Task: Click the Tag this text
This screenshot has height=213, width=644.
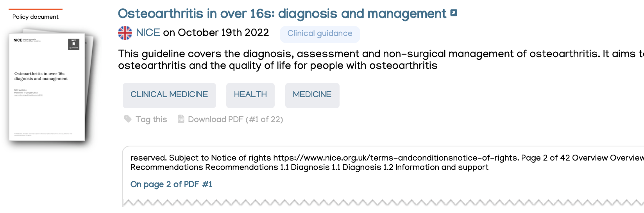Action: (151, 119)
